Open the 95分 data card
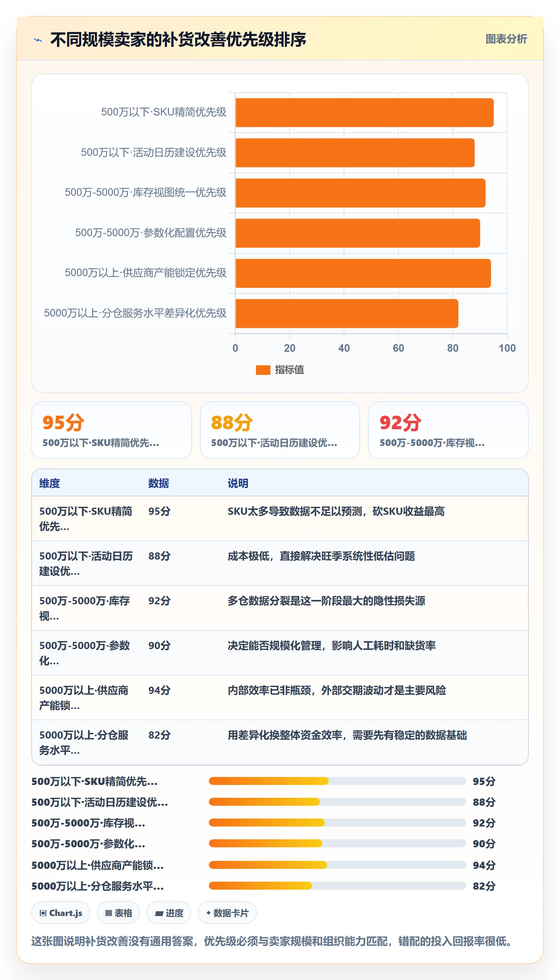 click(112, 430)
